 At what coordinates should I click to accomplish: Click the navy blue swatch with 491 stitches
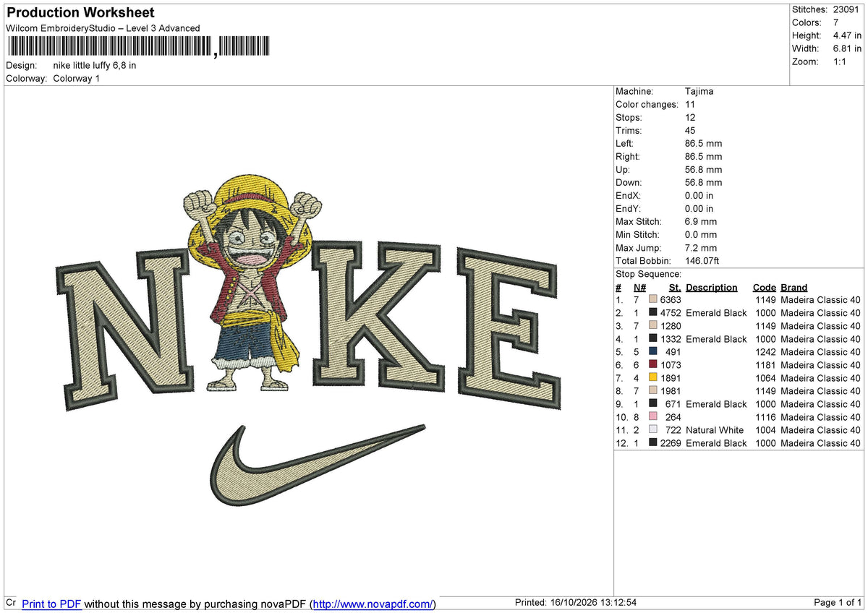(653, 352)
